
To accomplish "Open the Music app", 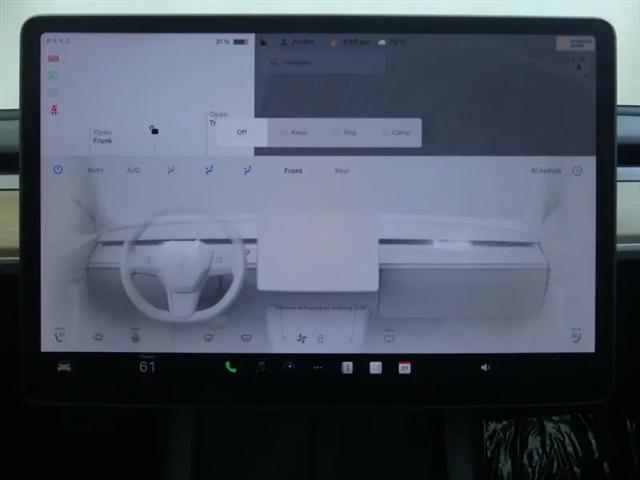I will click(x=260, y=367).
